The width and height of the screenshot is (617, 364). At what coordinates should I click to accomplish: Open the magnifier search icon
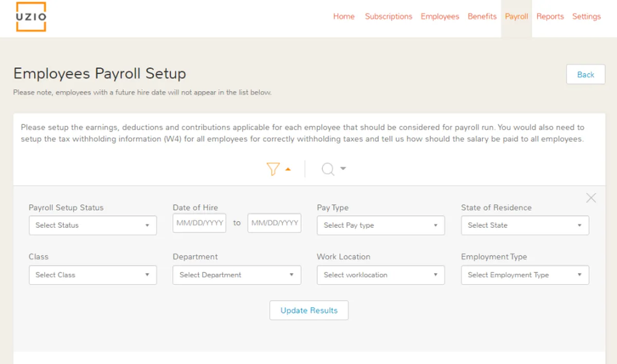pos(328,169)
